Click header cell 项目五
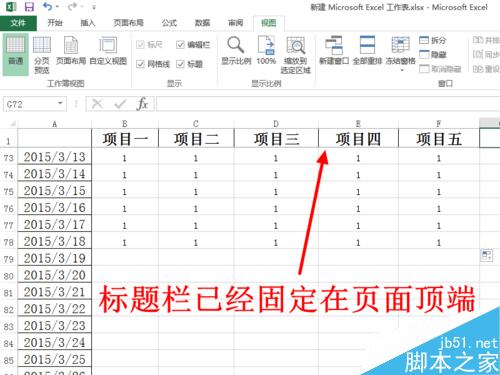The height and width of the screenshot is (375, 500). pos(439,139)
